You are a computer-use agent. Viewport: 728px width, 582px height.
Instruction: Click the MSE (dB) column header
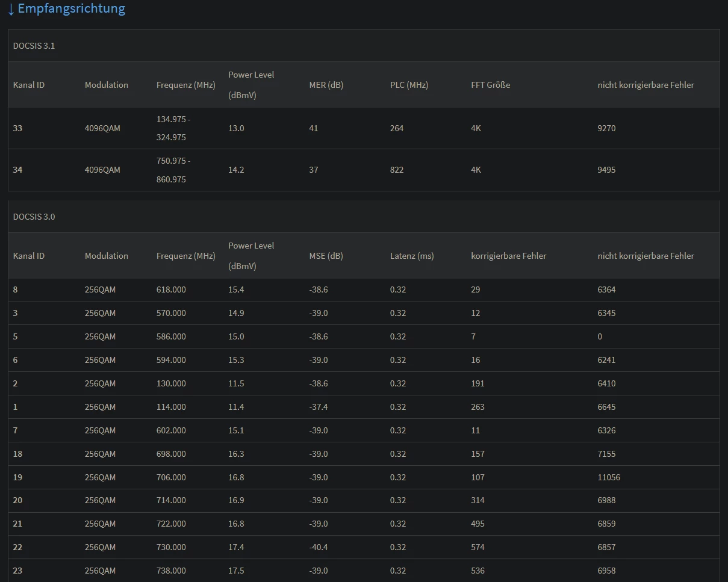[x=326, y=256]
